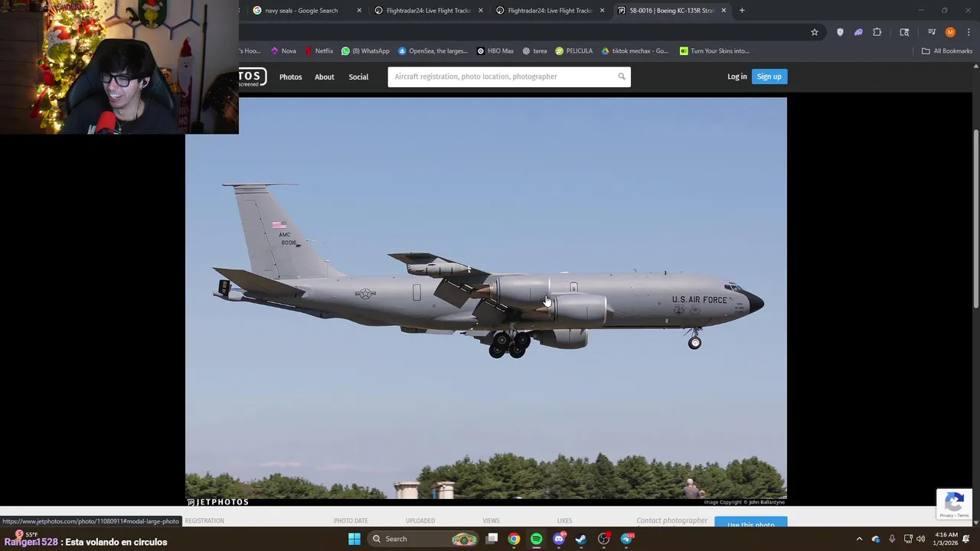Click the page vertical scrollbar thumb

[975, 220]
